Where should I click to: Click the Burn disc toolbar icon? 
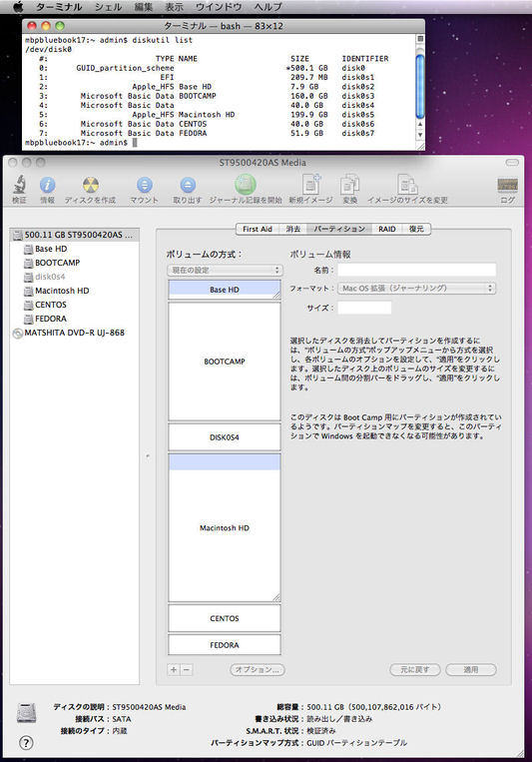pos(91,185)
